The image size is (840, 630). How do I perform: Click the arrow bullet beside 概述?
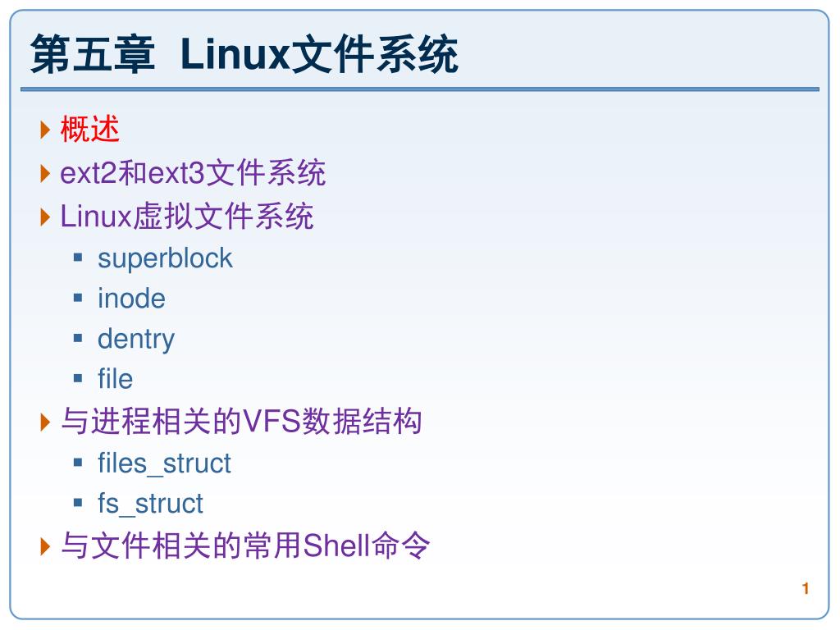(46, 130)
